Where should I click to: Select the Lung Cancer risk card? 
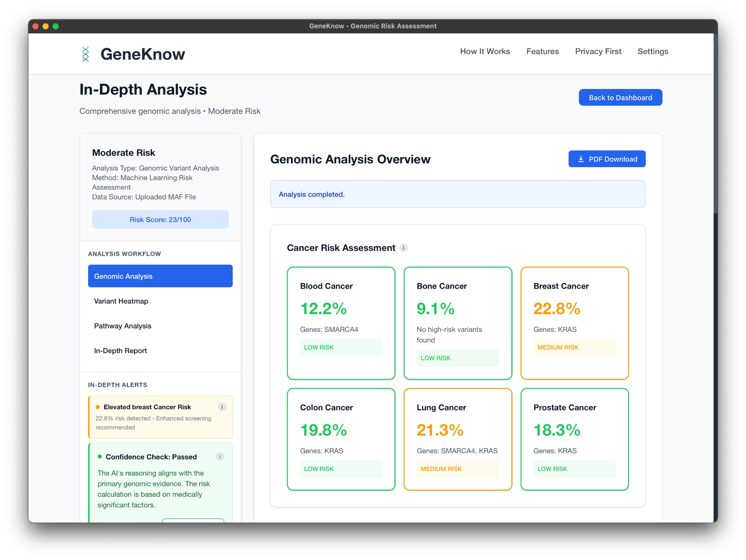458,440
